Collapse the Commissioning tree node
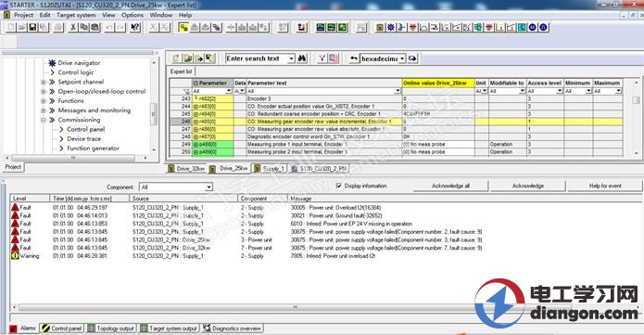644x335 pixels. coord(44,120)
